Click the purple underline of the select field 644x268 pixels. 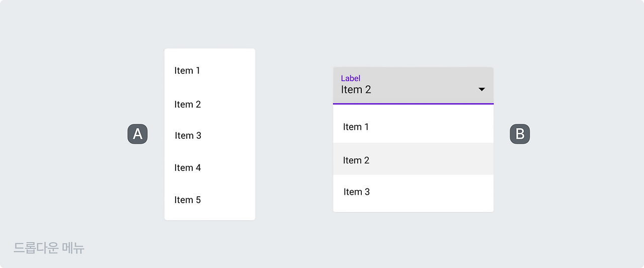point(413,104)
